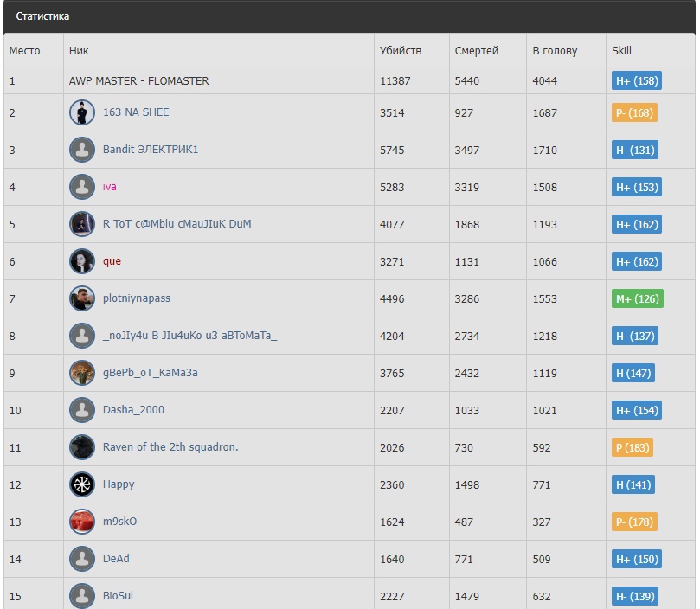Click the H+ (154) skill badge
This screenshot has width=700, height=609.
click(x=637, y=410)
